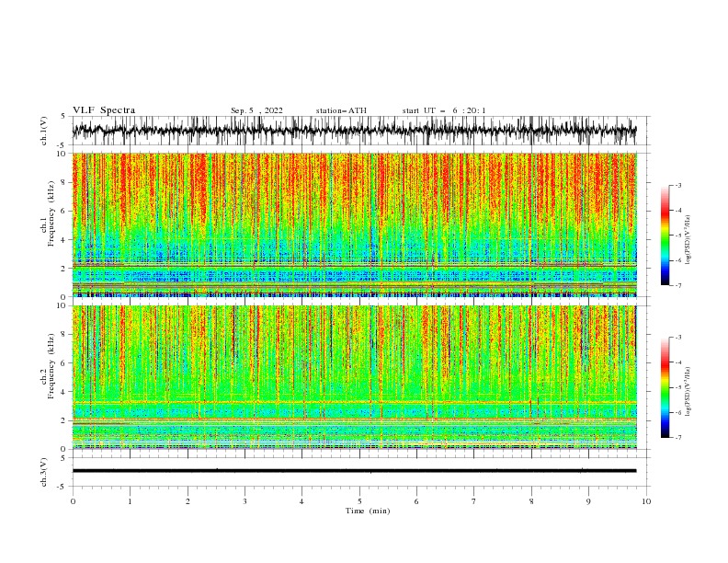Viewport: 728px width, 563px height.
Task: Click time axis tick label '6'
Action: coord(417,501)
